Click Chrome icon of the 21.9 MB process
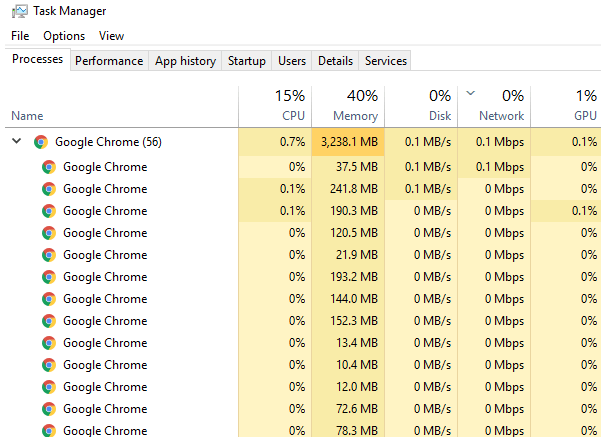 point(49,255)
